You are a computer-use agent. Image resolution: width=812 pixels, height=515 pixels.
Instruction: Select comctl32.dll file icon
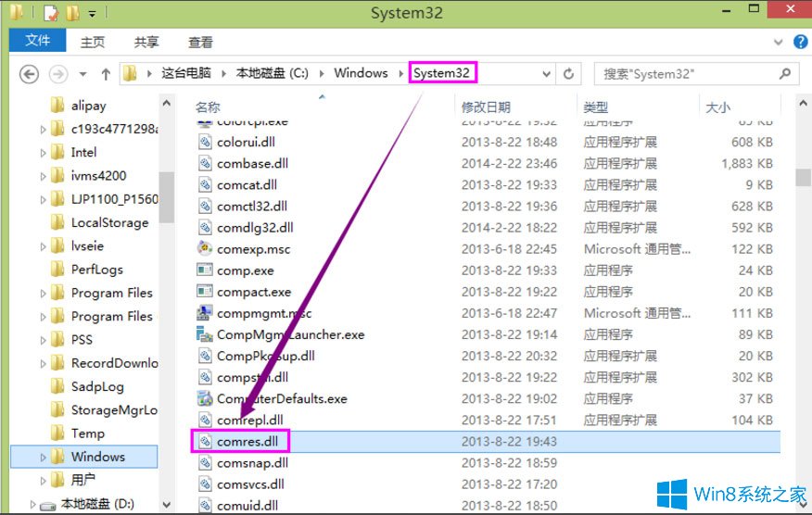[205, 206]
